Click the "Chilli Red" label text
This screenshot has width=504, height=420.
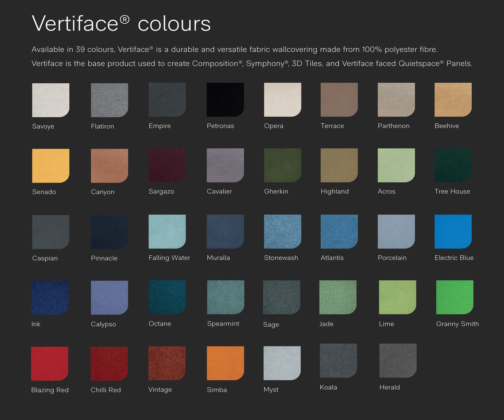click(106, 390)
